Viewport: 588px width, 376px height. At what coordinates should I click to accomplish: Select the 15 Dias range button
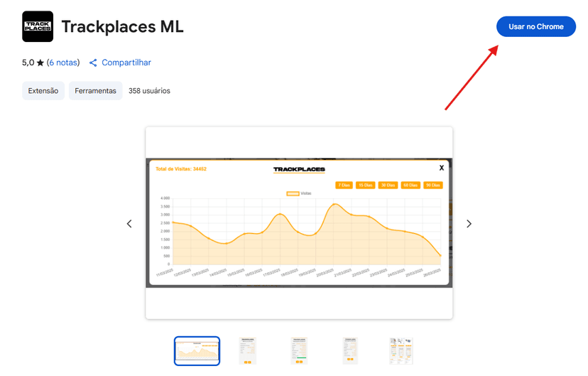[x=365, y=185]
